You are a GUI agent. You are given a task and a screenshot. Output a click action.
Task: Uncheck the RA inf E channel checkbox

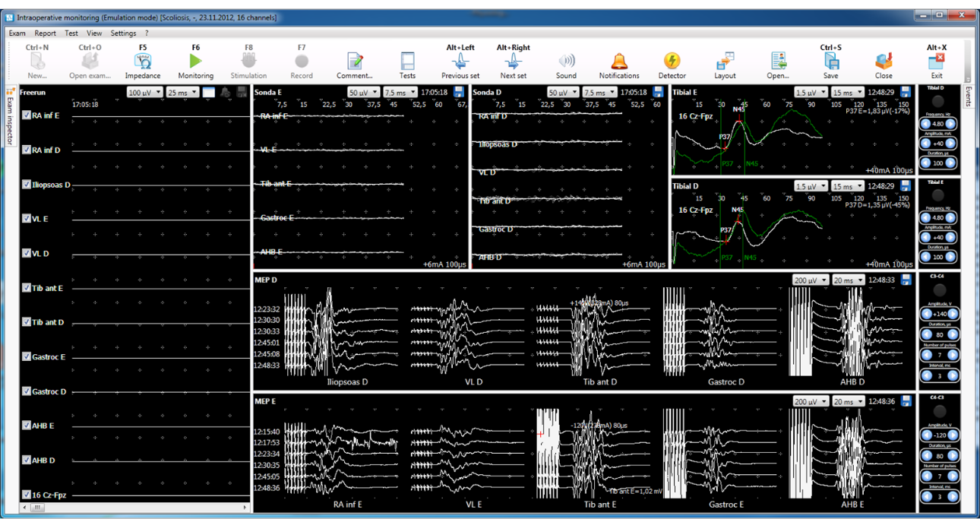point(27,116)
